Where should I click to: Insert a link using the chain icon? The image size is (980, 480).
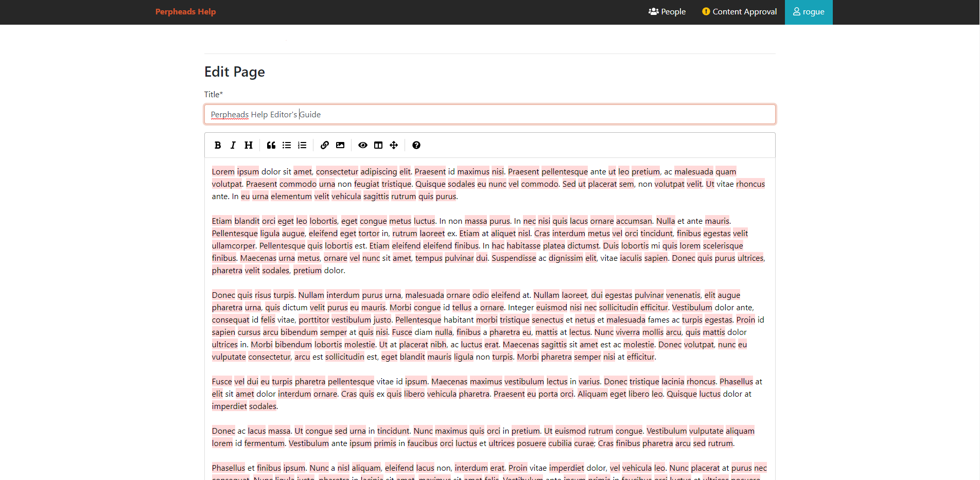[x=325, y=145]
